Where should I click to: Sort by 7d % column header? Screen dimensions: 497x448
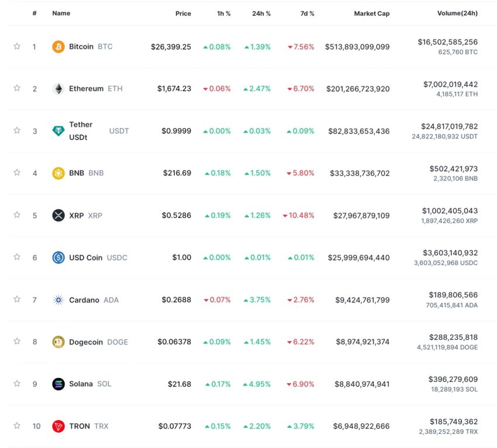pyautogui.click(x=307, y=13)
